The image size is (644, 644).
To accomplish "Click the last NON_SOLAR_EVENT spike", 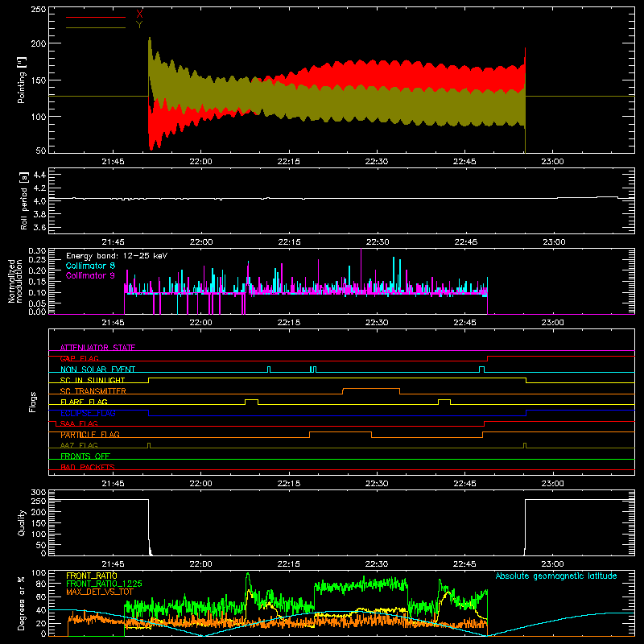I will 481,369.
